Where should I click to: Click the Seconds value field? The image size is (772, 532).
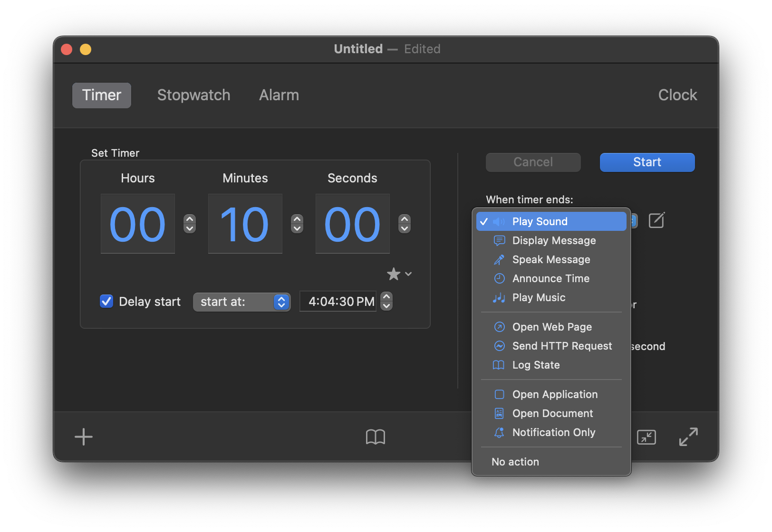point(352,224)
